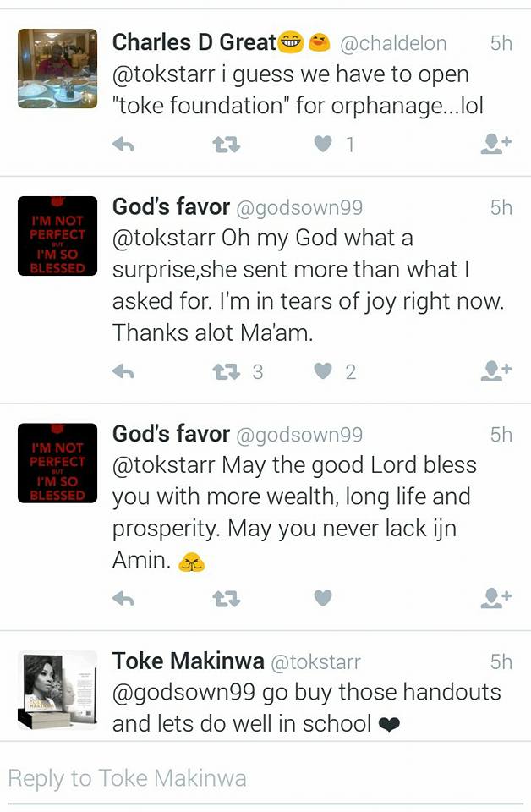
Task: Open God's favor avatar on surprise tweet
Action: 57,236
